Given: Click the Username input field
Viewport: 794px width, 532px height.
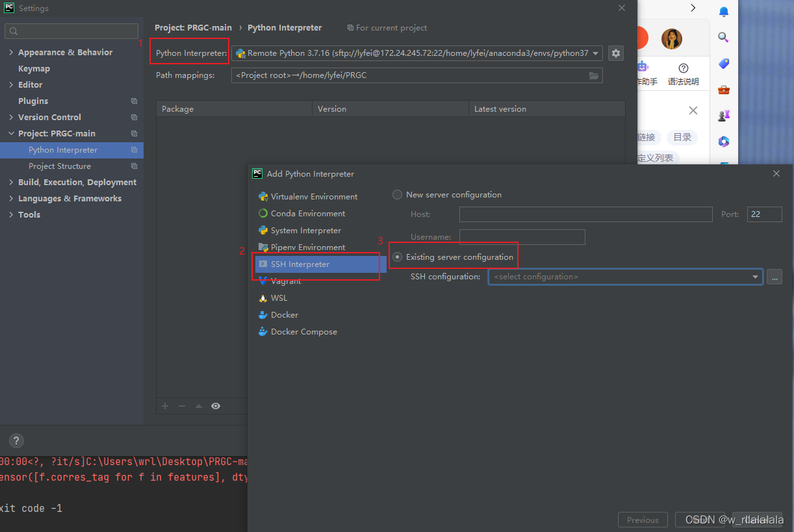Looking at the screenshot, I should tap(522, 237).
